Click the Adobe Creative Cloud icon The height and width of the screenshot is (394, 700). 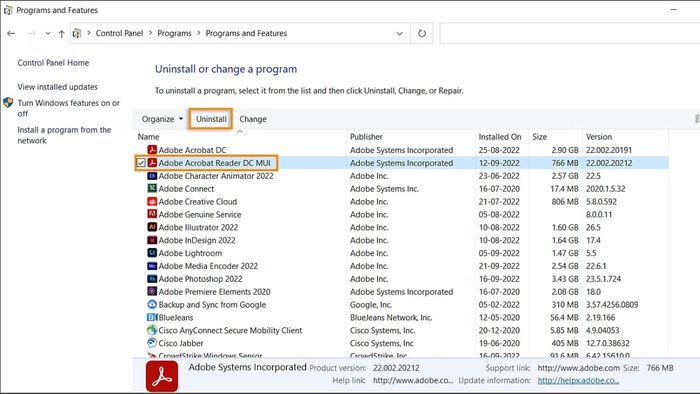point(152,201)
